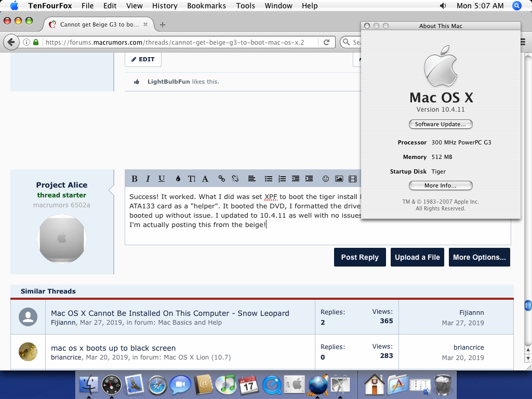
Task: Open the Apple menu
Action: click(14, 6)
